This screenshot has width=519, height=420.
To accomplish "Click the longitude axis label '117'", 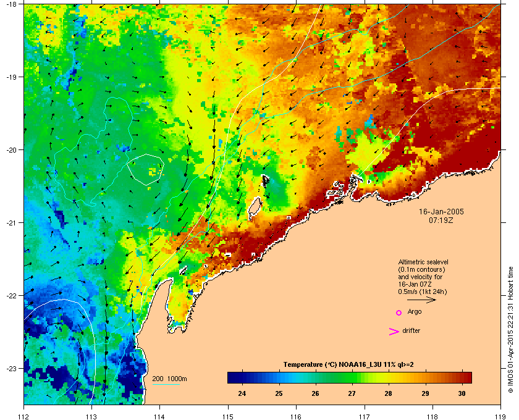I will tap(364, 417).
